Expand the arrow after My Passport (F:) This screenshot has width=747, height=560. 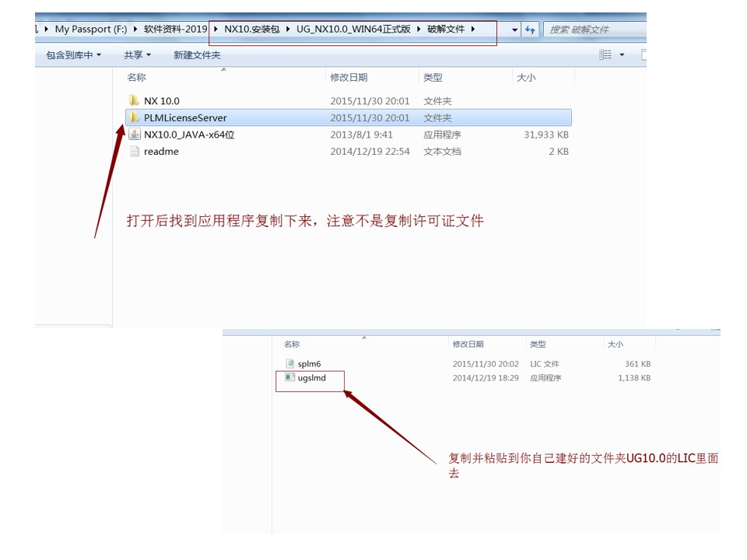pyautogui.click(x=135, y=29)
